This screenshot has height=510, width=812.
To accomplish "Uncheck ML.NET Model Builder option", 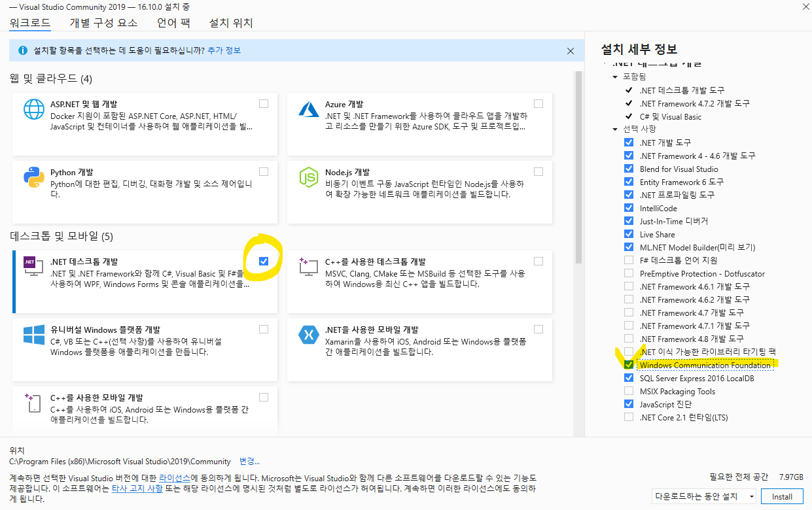I will [x=629, y=247].
